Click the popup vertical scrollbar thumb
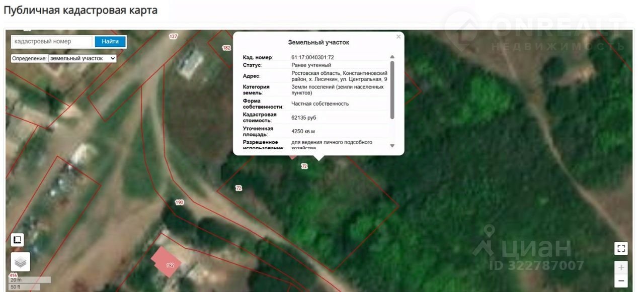 point(392,90)
